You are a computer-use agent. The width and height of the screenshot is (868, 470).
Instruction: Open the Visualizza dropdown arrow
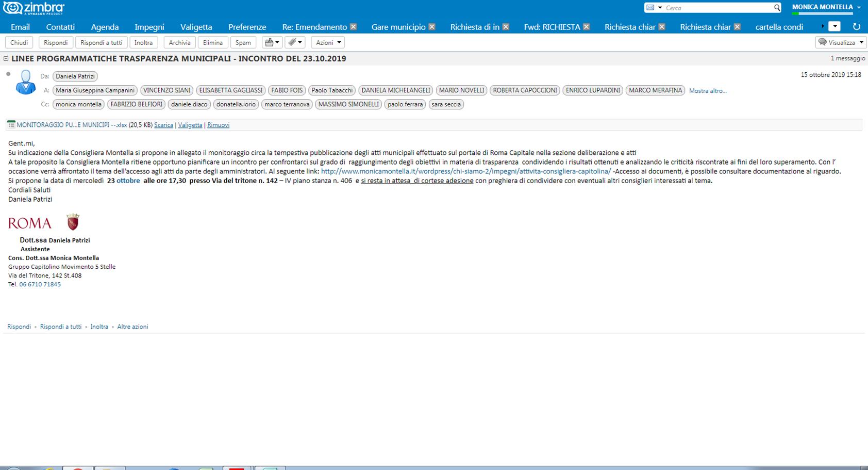tap(861, 42)
